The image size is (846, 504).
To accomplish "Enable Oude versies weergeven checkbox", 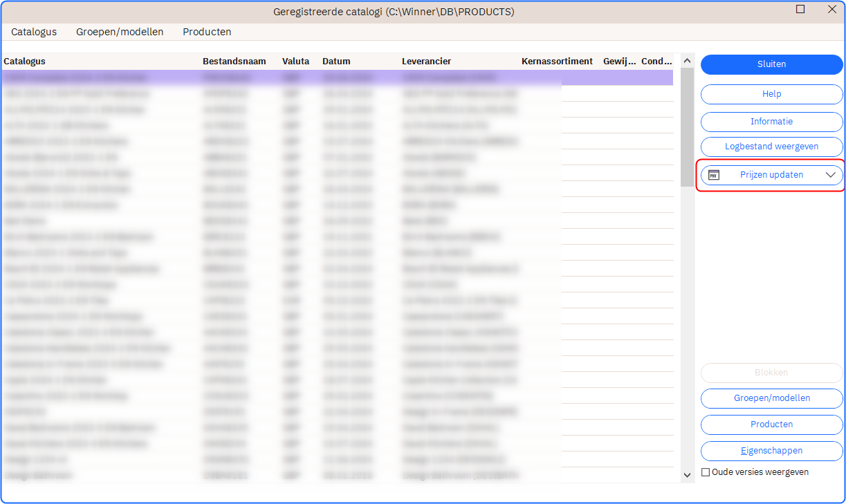I will point(706,472).
